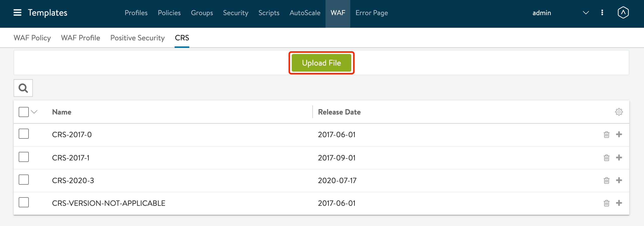This screenshot has height=226, width=644.
Task: Check the CRS-2017-0 row checkbox
Action: (24, 134)
